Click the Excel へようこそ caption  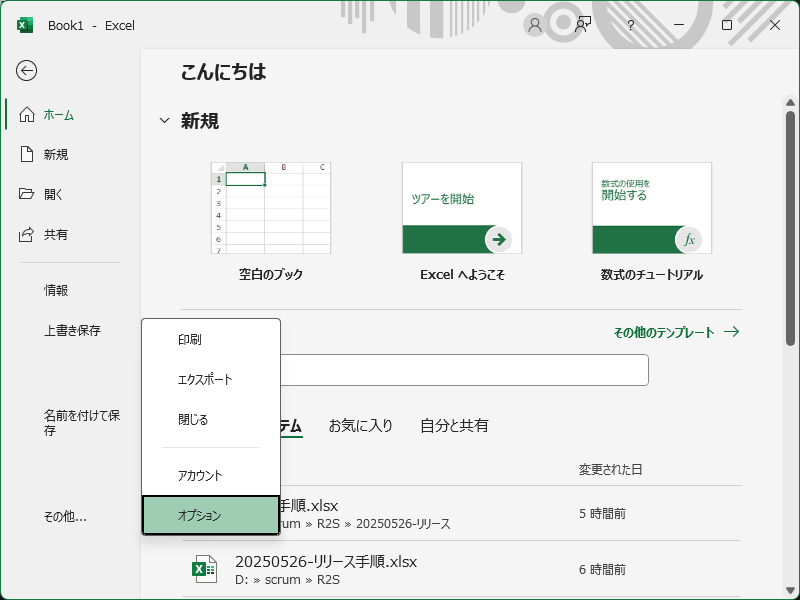[462, 274]
